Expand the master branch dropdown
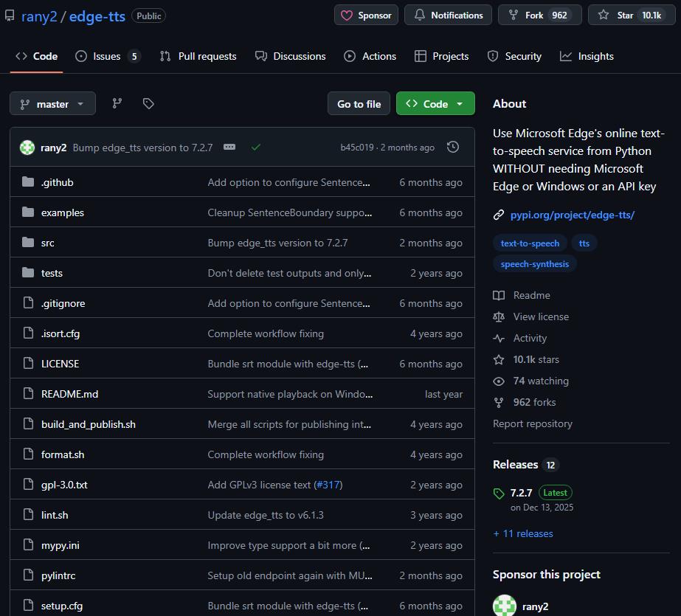 pyautogui.click(x=52, y=104)
